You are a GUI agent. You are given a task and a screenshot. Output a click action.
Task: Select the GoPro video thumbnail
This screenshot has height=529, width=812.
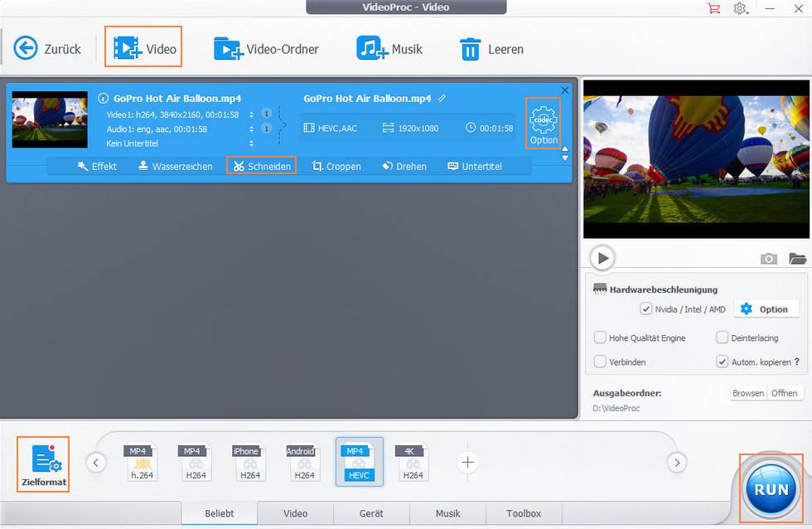tap(50, 119)
